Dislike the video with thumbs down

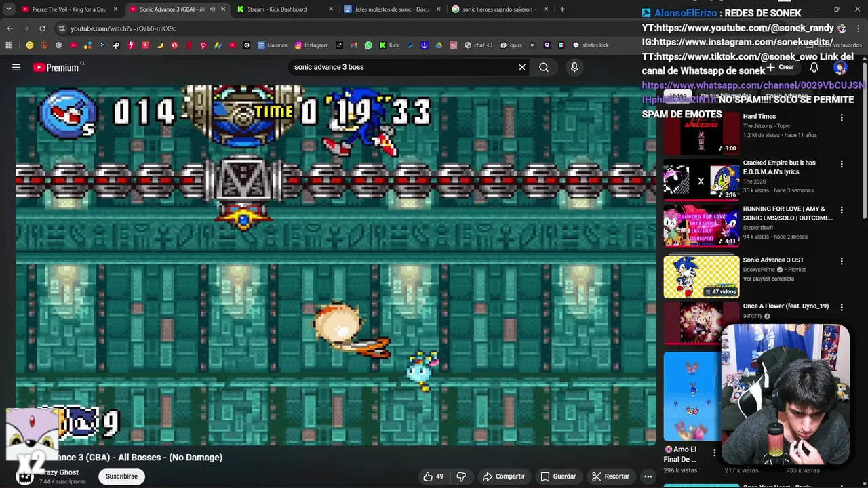(x=461, y=476)
